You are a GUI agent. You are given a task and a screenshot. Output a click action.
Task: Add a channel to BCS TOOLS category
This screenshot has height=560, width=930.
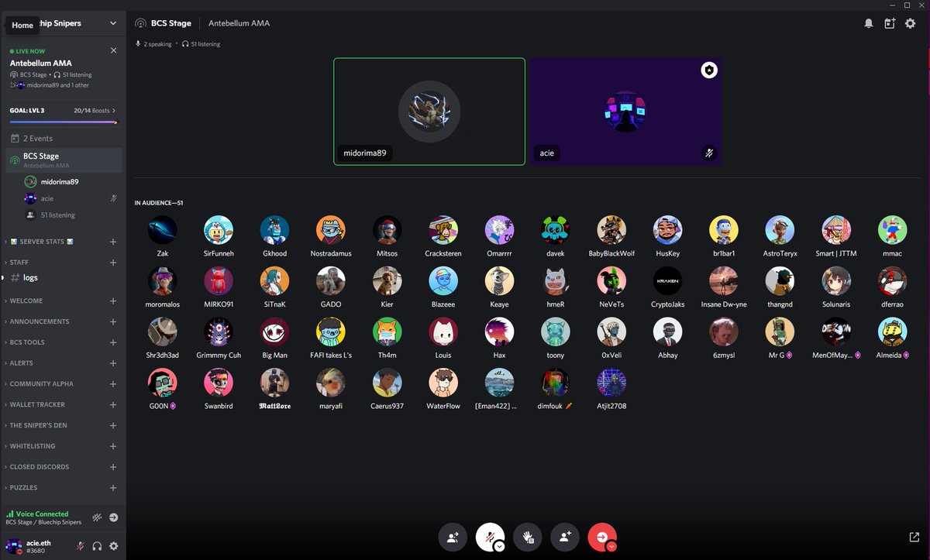(113, 342)
